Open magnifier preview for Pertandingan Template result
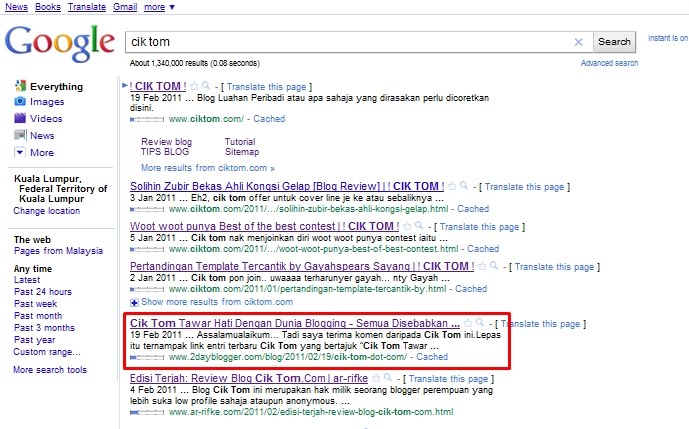Viewport: 689px width, 429px height. [x=494, y=265]
